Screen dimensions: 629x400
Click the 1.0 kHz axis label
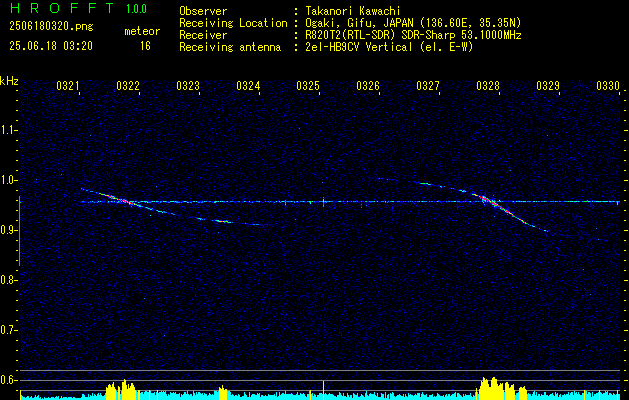click(x=8, y=180)
